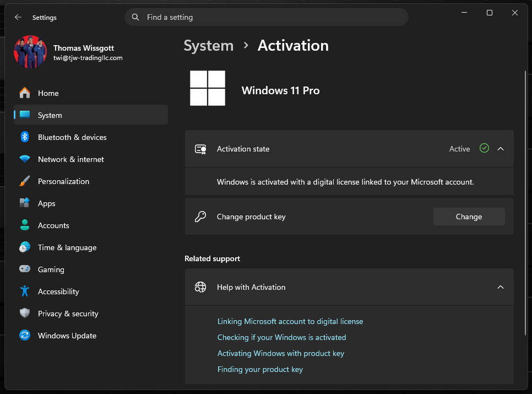
Task: Focus the Find a setting search box
Action: (267, 17)
